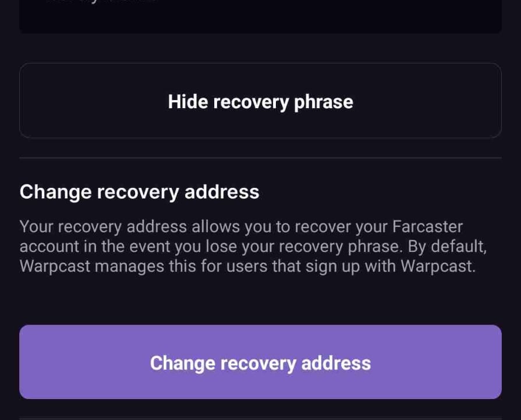Click inside the Hide recovery phrase outlined box
Screen dimensions: 521x420
[x=260, y=101]
